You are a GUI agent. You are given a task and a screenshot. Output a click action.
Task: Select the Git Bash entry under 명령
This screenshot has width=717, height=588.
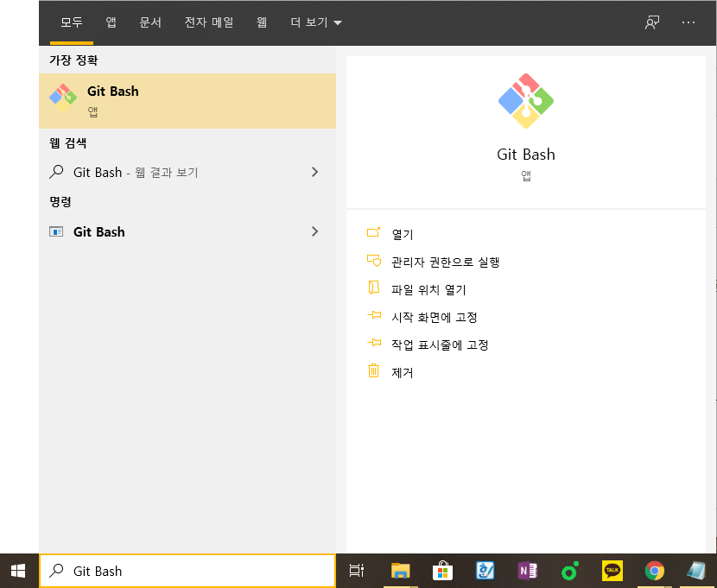(187, 231)
